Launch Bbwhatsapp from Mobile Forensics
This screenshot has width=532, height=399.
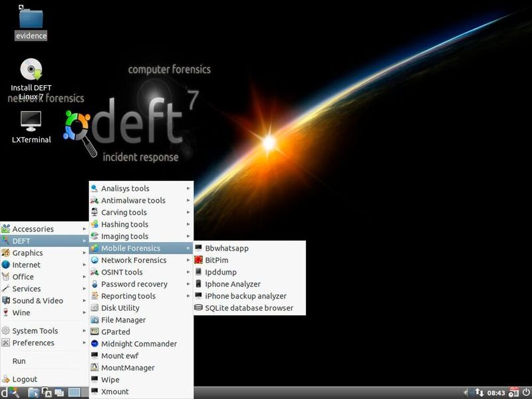click(249, 248)
